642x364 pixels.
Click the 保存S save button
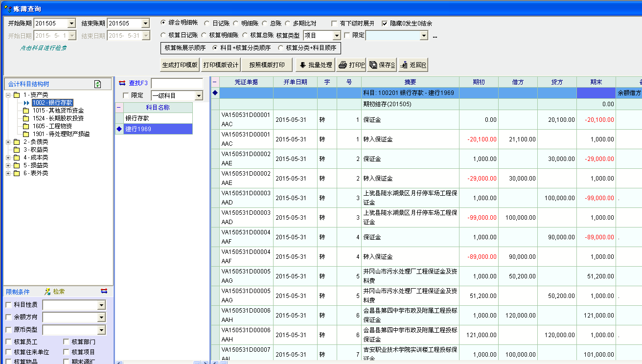tap(382, 65)
